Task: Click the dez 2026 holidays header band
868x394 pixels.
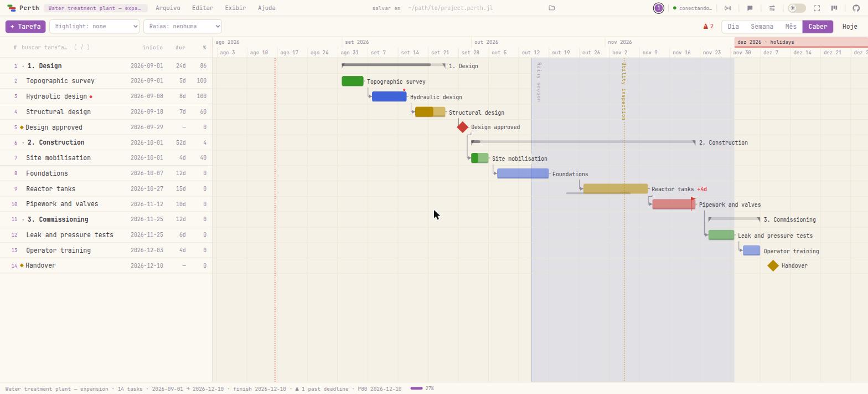Action: click(x=801, y=42)
